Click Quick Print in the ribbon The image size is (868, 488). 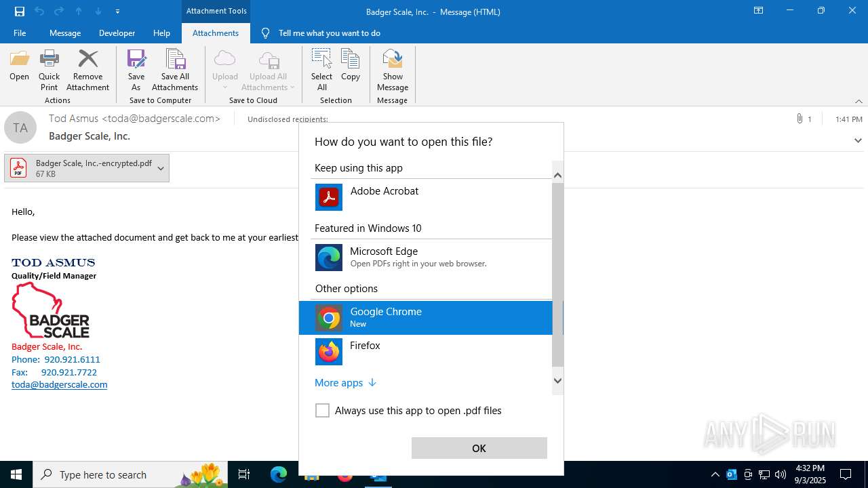[x=50, y=70]
